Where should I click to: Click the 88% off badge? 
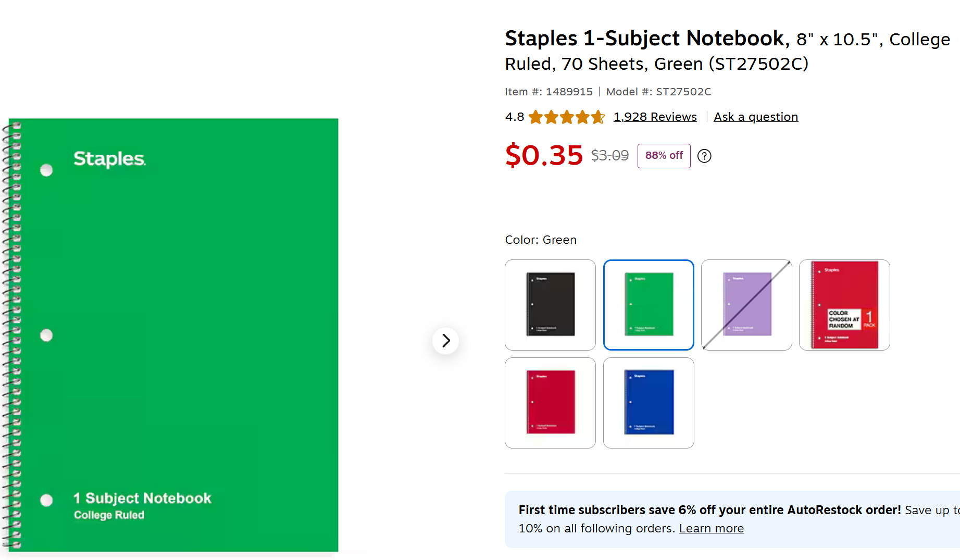pos(664,156)
